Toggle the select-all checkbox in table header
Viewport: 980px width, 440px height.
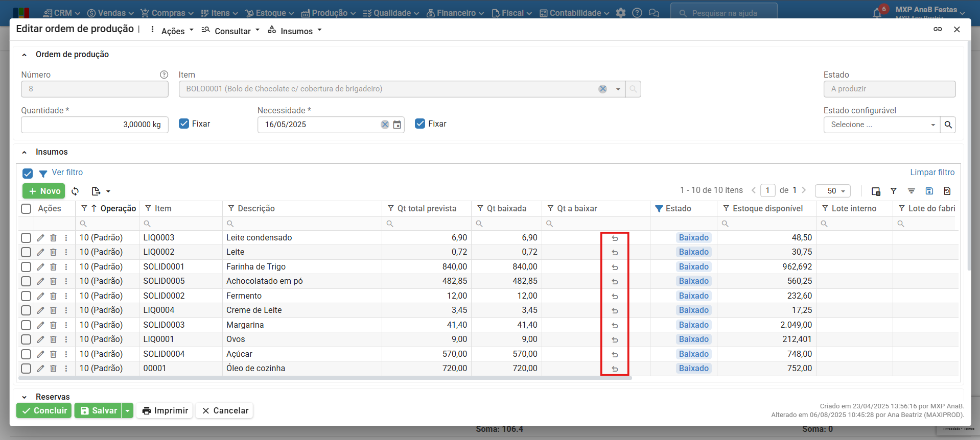[26, 208]
